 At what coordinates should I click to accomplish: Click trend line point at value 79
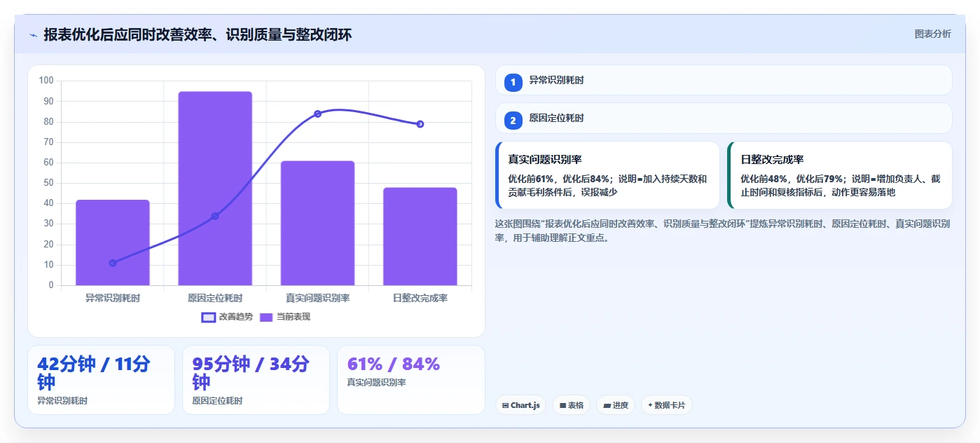tap(420, 124)
